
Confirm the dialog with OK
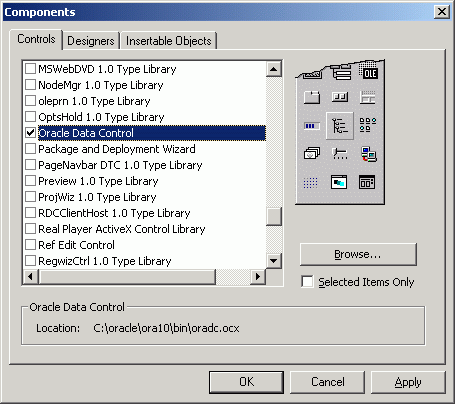click(x=246, y=382)
